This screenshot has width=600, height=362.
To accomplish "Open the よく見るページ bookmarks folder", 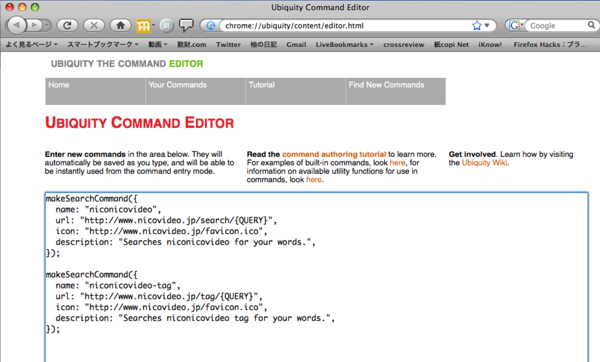I will coord(32,44).
